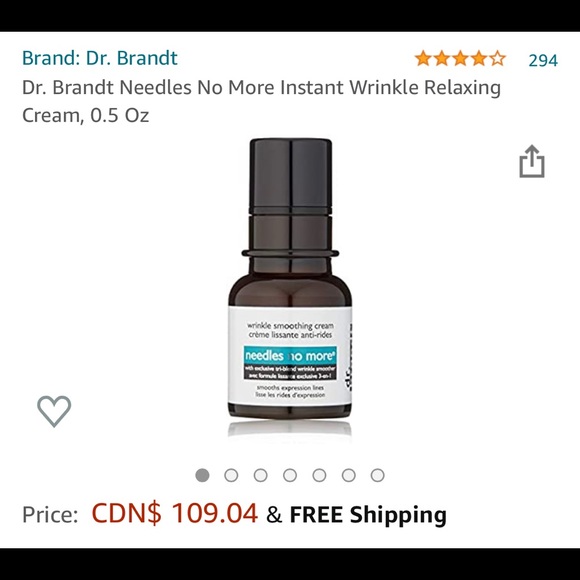The width and height of the screenshot is (580, 580).
Task: Tap the product title text
Action: [x=261, y=101]
